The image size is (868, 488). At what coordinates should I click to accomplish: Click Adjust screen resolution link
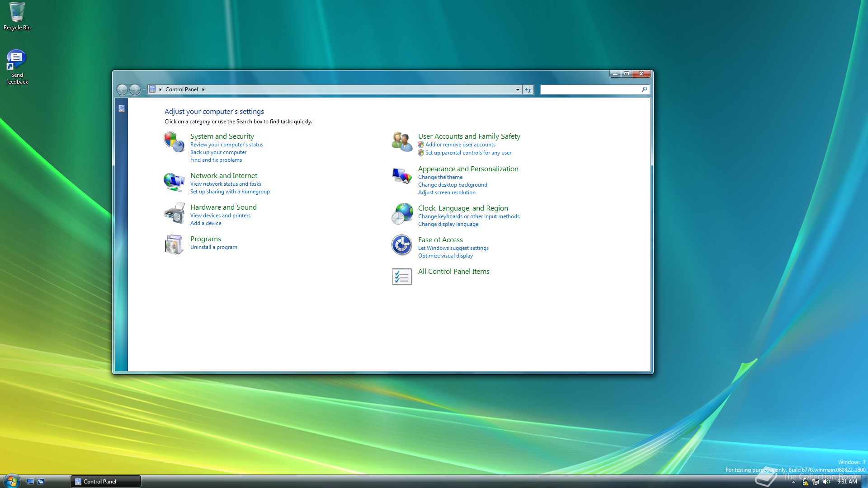tap(447, 192)
